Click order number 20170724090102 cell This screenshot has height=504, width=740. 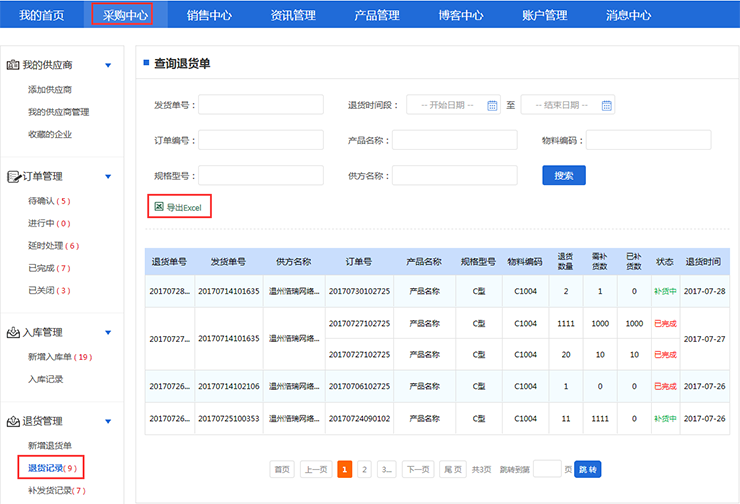click(x=360, y=418)
